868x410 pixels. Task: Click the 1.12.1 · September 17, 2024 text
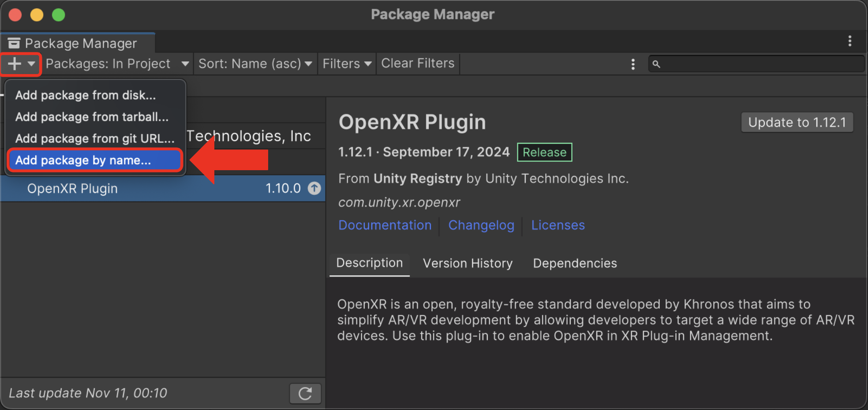point(424,152)
